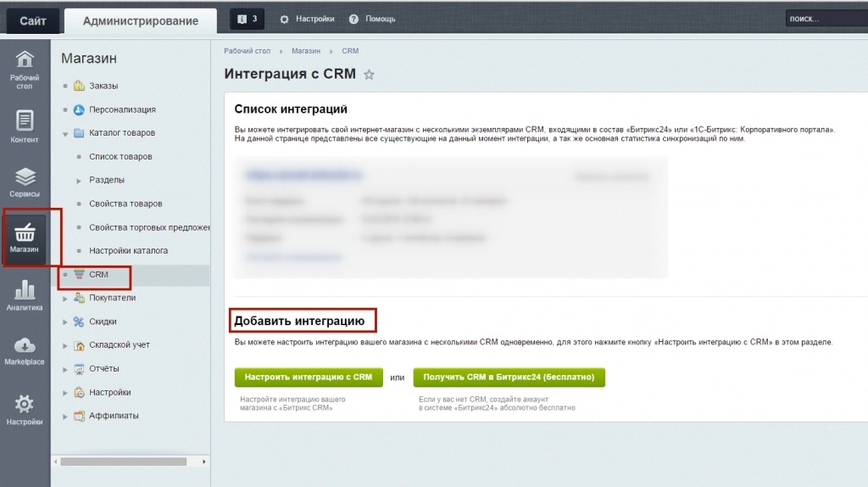Go to CRM breadcrumb

click(350, 51)
